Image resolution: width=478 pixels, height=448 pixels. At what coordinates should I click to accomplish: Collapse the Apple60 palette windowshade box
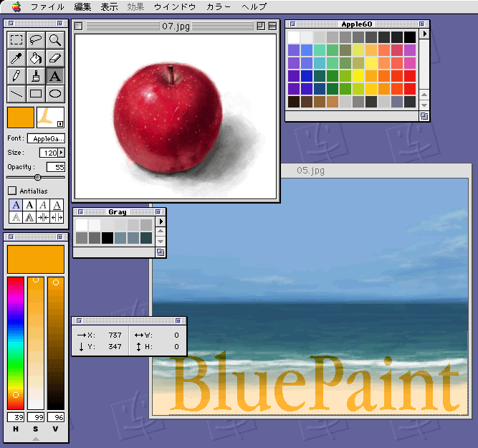coord(421,24)
